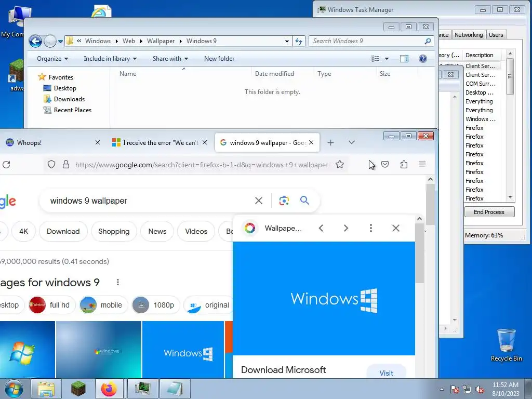Click the Windows Start orb
Image resolution: width=532 pixels, height=399 pixels.
14,389
